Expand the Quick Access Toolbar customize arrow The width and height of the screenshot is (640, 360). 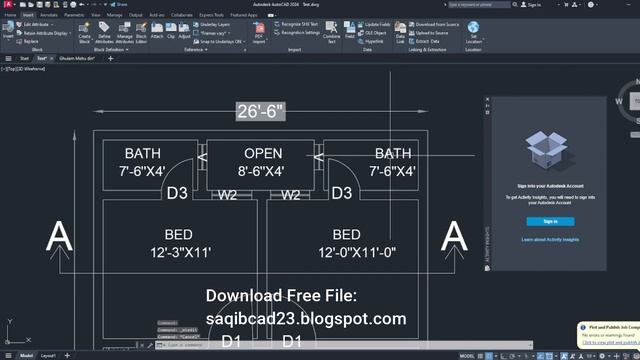pyautogui.click(x=105, y=4)
